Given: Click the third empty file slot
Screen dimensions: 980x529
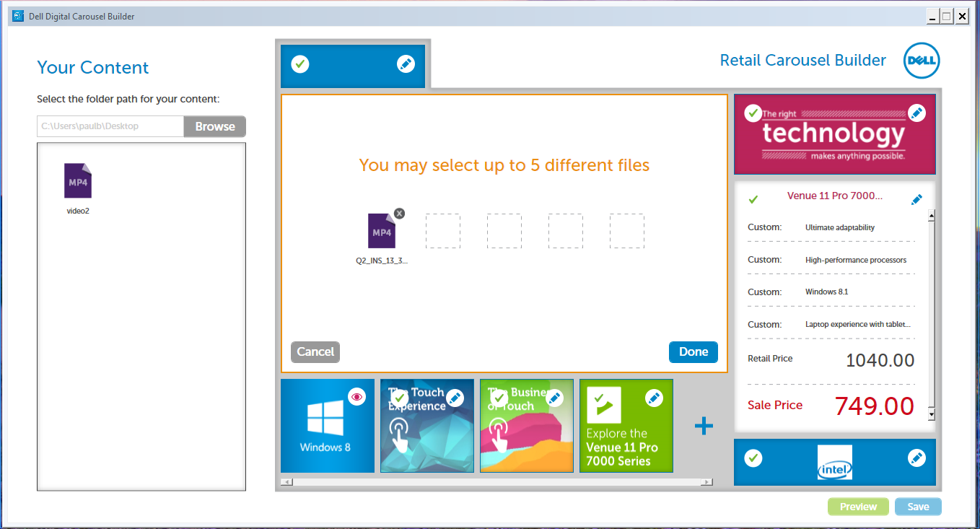Looking at the screenshot, I should tap(504, 231).
